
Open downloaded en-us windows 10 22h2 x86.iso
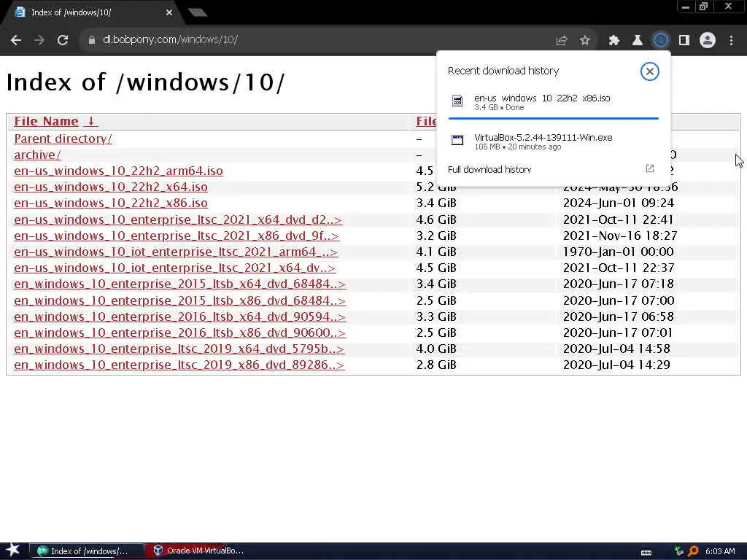coord(542,98)
